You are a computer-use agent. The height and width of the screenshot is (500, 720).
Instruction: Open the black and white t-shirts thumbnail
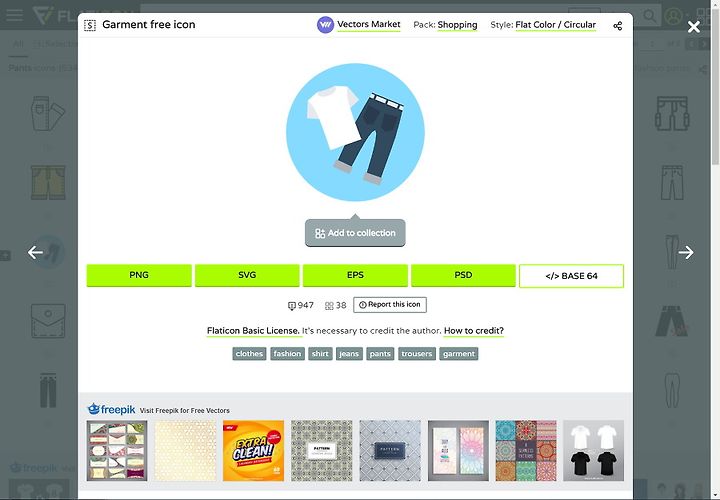594,450
